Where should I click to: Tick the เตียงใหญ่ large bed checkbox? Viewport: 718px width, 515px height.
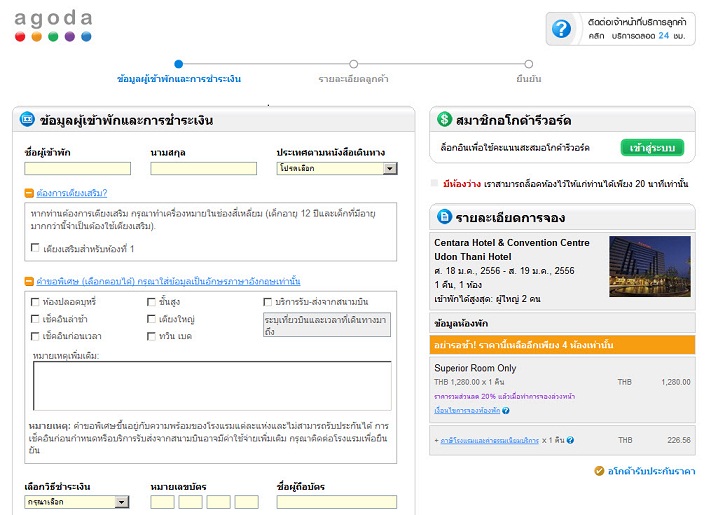pos(151,319)
